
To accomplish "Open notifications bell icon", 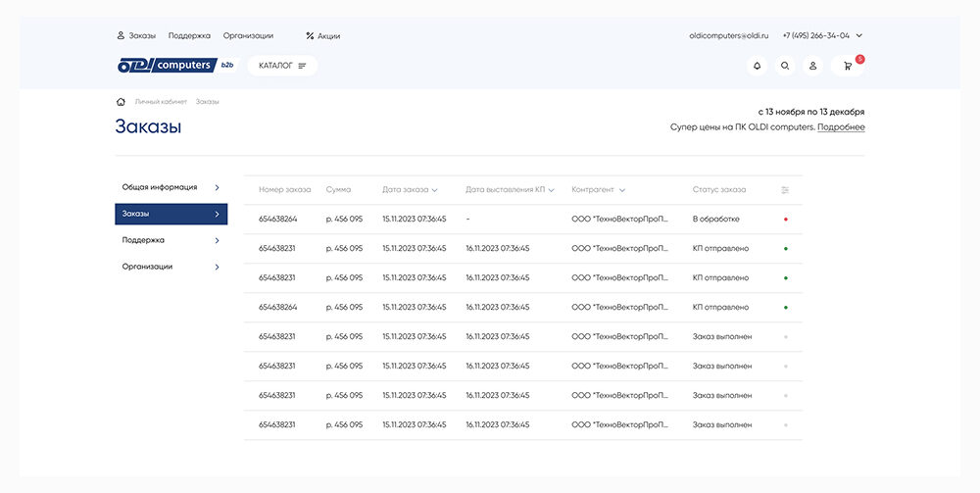I will click(757, 66).
